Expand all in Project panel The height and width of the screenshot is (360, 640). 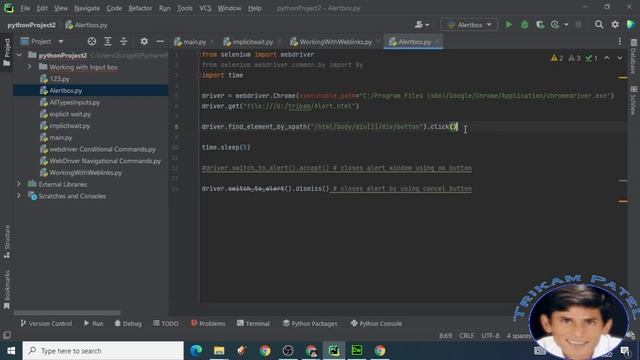[108, 41]
